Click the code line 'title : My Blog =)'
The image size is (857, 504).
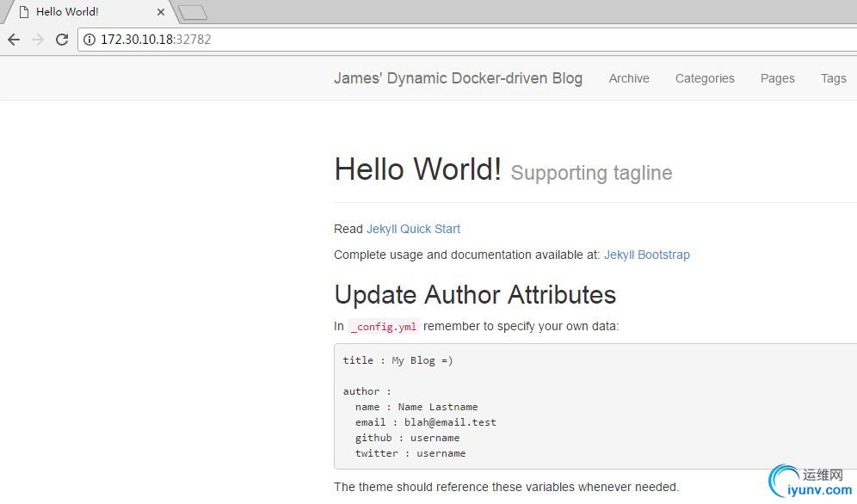tap(398, 360)
